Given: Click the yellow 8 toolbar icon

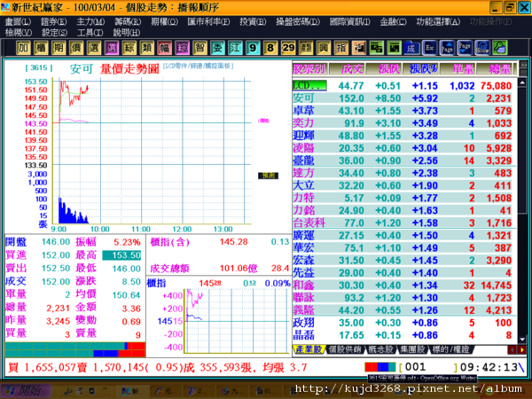Looking at the screenshot, I should pos(270,48).
